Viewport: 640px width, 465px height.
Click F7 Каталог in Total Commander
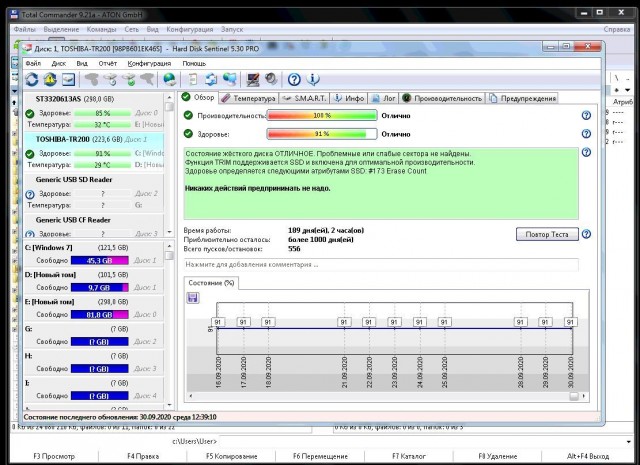pos(409,456)
